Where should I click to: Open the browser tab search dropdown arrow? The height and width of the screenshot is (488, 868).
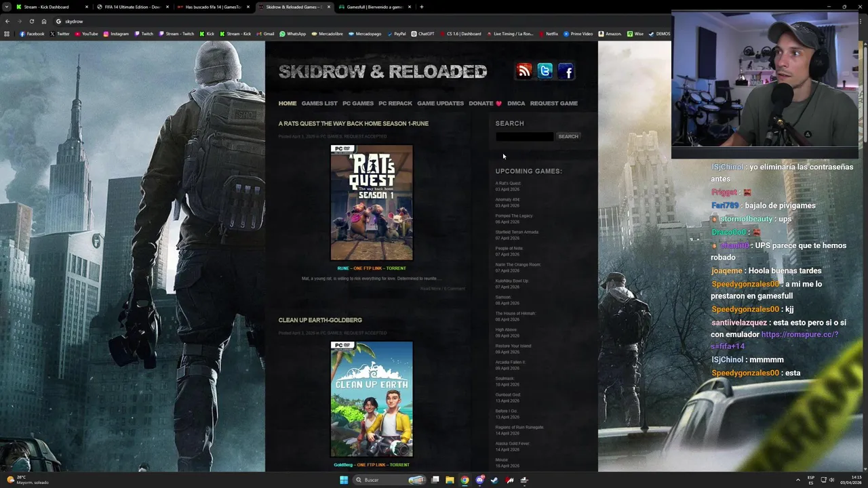coord(6,7)
